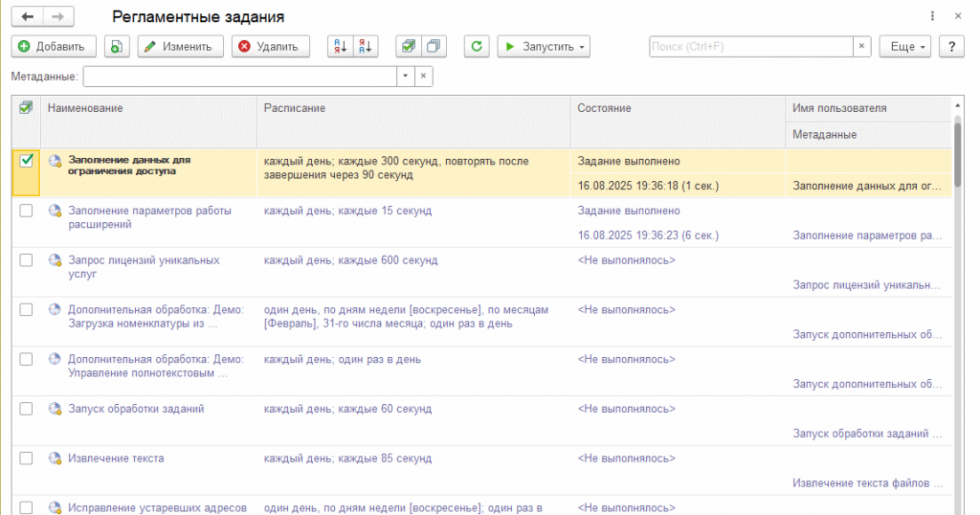Image resolution: width=980 pixels, height=515 pixels.
Task: Select schedule каждый день; каждые 600 секунд
Action: coord(350,260)
